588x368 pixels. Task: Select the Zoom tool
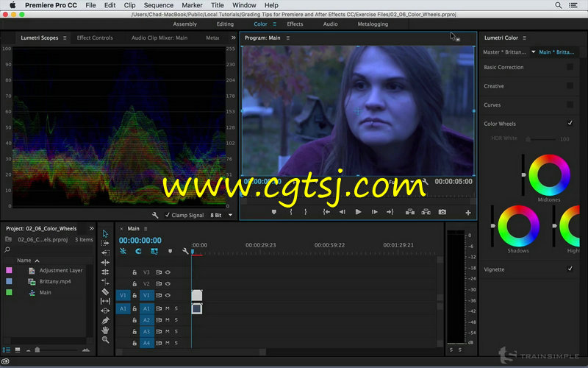tap(105, 340)
